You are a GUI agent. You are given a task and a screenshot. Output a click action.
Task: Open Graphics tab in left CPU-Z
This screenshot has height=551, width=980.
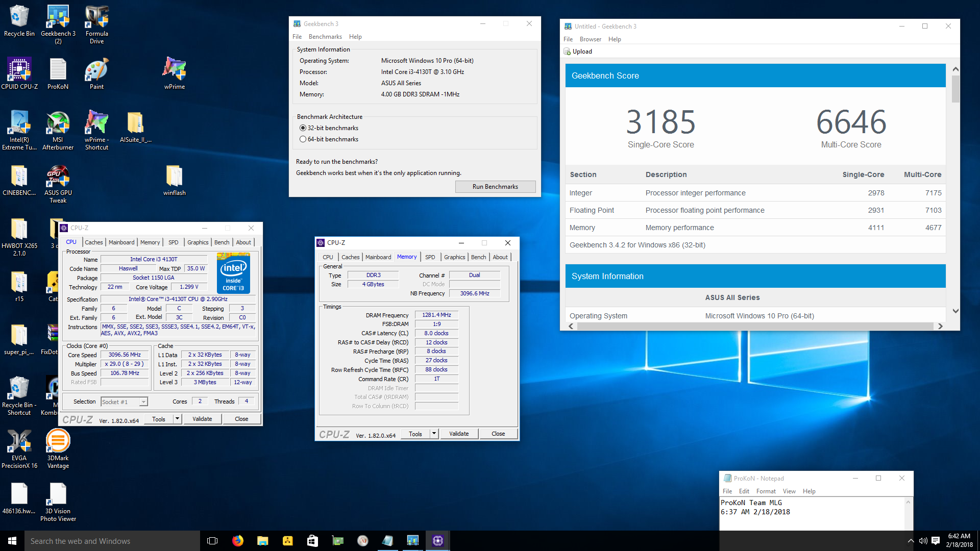pyautogui.click(x=198, y=242)
